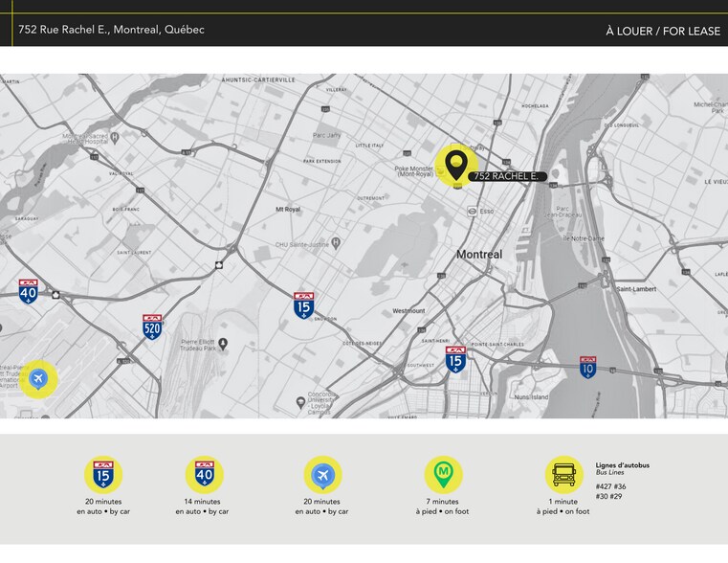Click the green metro icon in the legend
This screenshot has height=563, width=728.
(443, 474)
